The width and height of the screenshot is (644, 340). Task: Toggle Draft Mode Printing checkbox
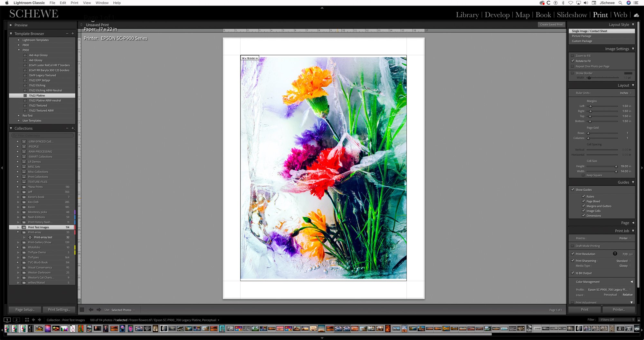(573, 246)
